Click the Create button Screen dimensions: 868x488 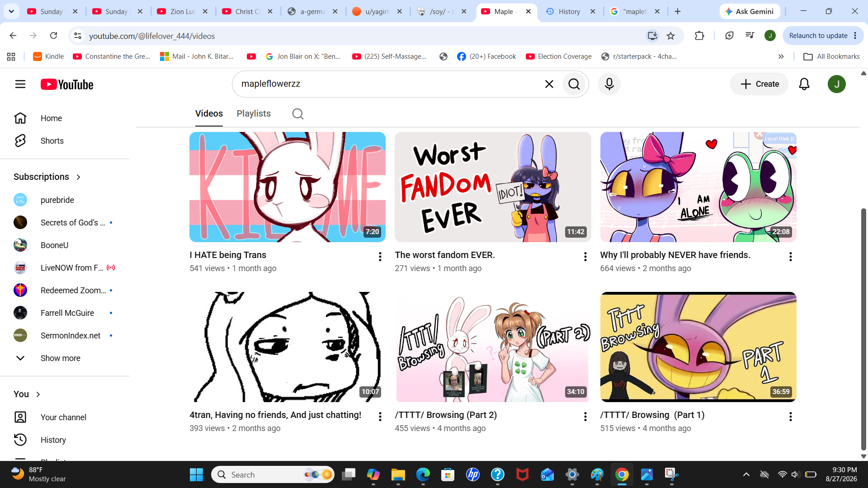[759, 84]
